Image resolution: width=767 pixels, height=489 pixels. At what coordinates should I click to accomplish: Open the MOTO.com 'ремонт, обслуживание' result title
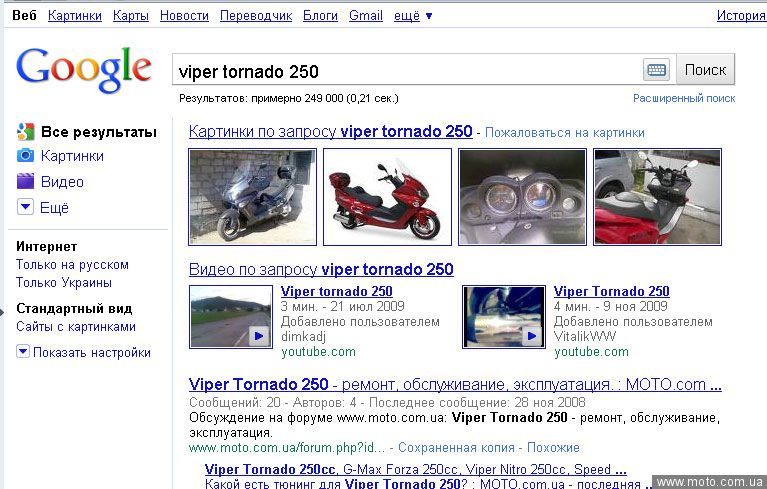(455, 384)
